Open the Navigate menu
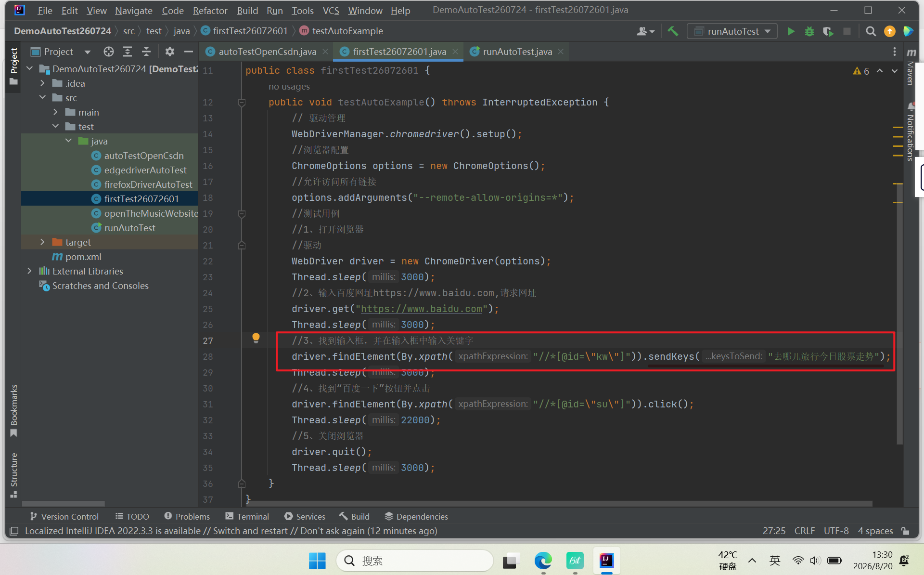 point(134,11)
